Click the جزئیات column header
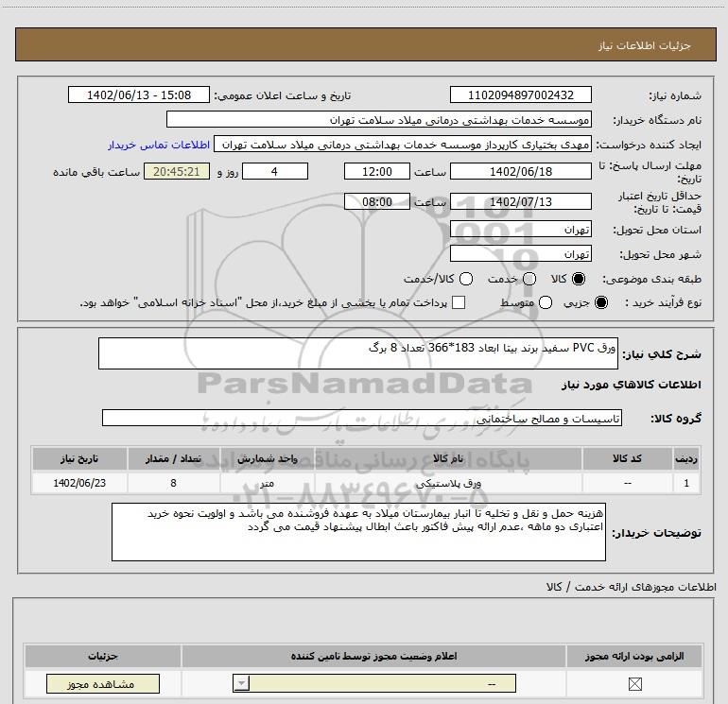This screenshot has width=728, height=704. click(103, 656)
